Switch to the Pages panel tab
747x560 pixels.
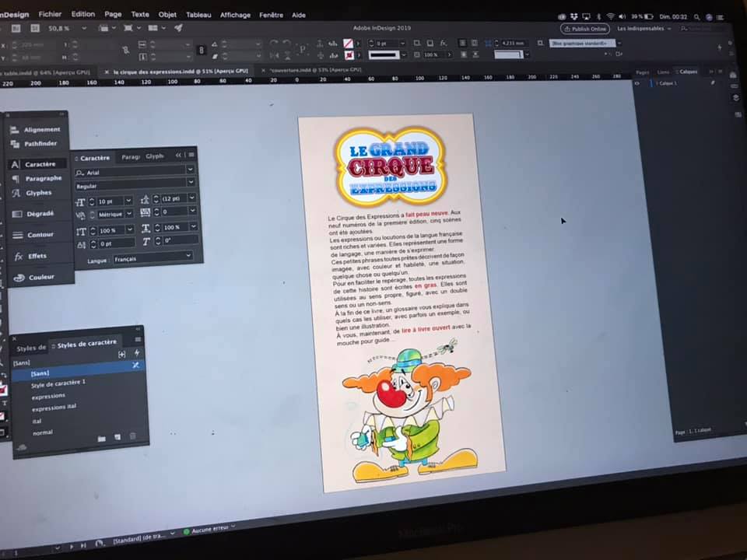click(642, 72)
